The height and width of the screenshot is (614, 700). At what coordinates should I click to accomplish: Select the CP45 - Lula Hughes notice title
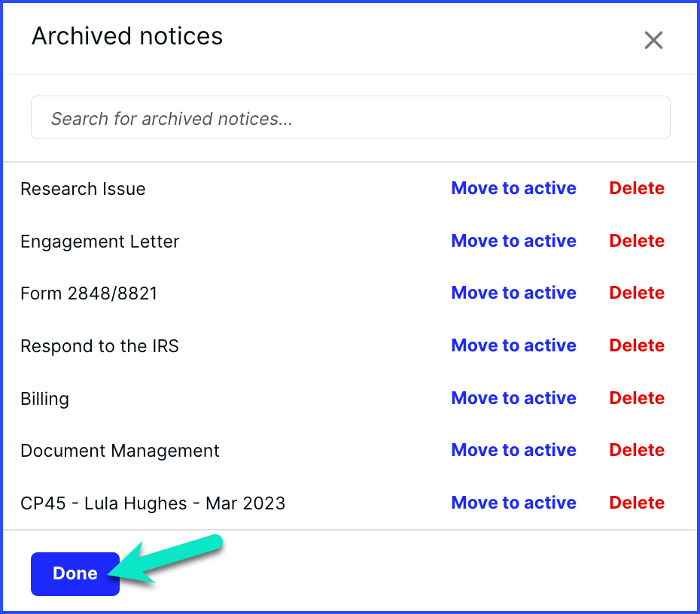click(x=153, y=503)
